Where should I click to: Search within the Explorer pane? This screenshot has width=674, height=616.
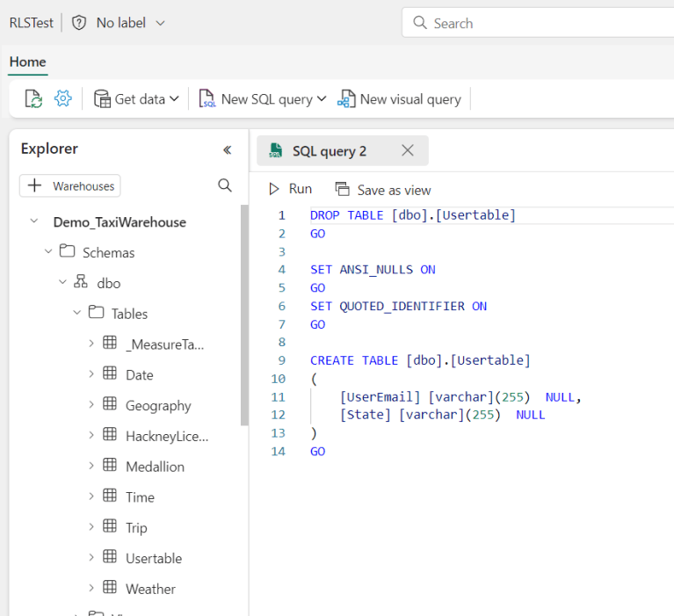225,185
